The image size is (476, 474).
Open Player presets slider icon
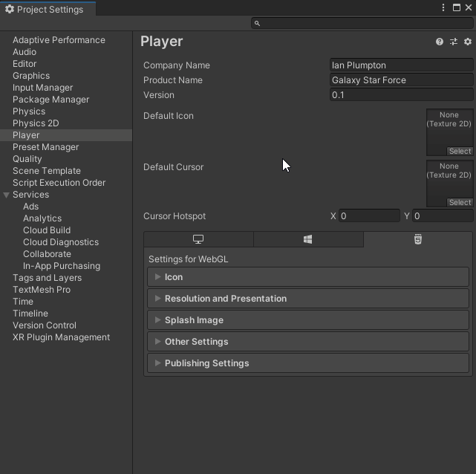point(454,42)
